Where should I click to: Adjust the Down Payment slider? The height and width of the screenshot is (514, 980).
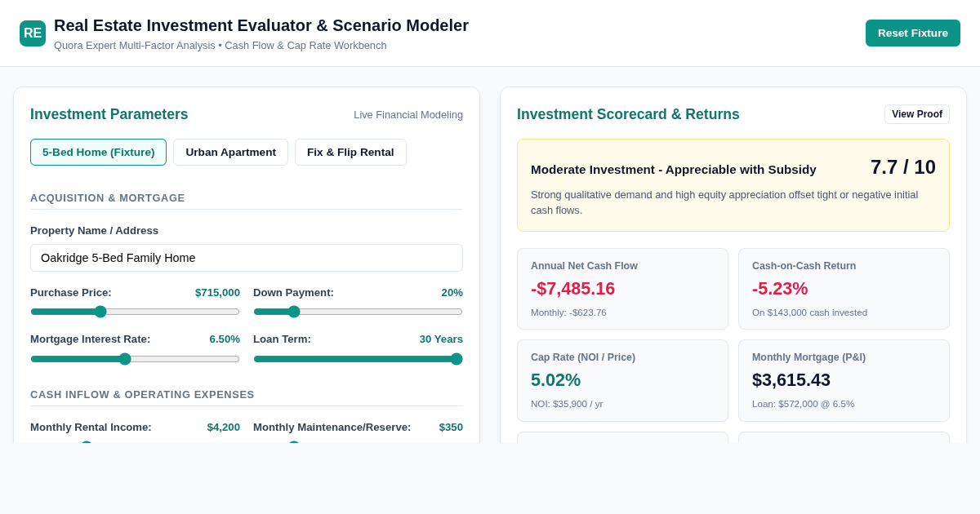point(358,312)
